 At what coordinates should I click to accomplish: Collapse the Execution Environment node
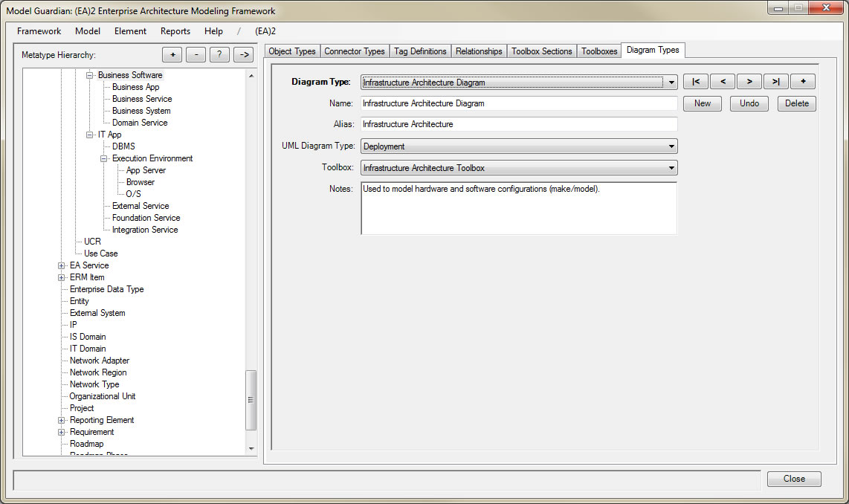104,158
